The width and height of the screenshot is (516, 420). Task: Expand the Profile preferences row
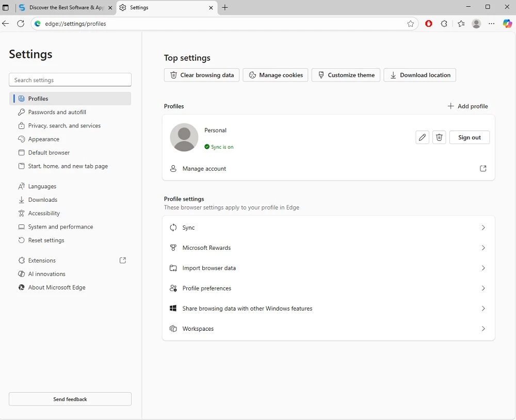(328, 288)
